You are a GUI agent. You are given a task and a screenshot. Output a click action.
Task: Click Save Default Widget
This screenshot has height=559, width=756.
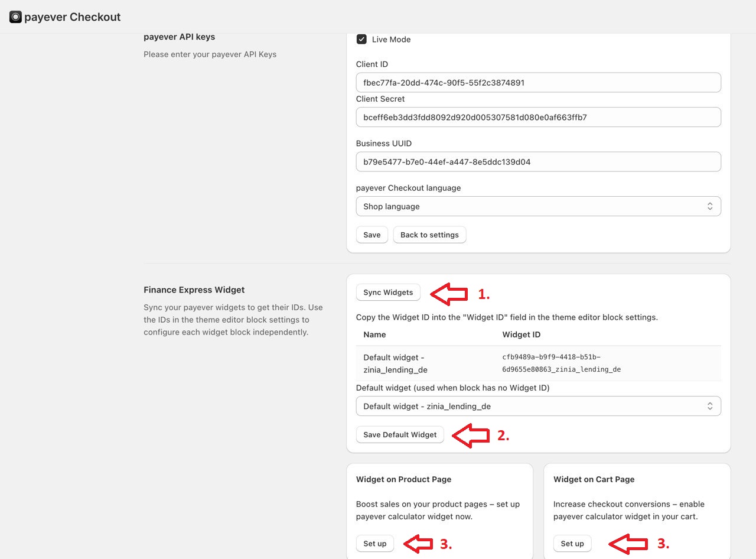click(x=400, y=434)
